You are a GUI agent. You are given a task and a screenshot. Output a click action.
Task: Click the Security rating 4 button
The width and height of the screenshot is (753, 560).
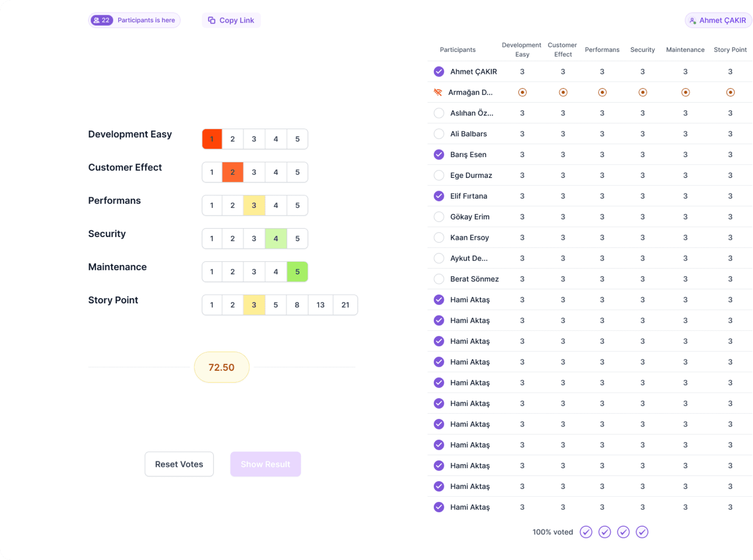pyautogui.click(x=276, y=238)
